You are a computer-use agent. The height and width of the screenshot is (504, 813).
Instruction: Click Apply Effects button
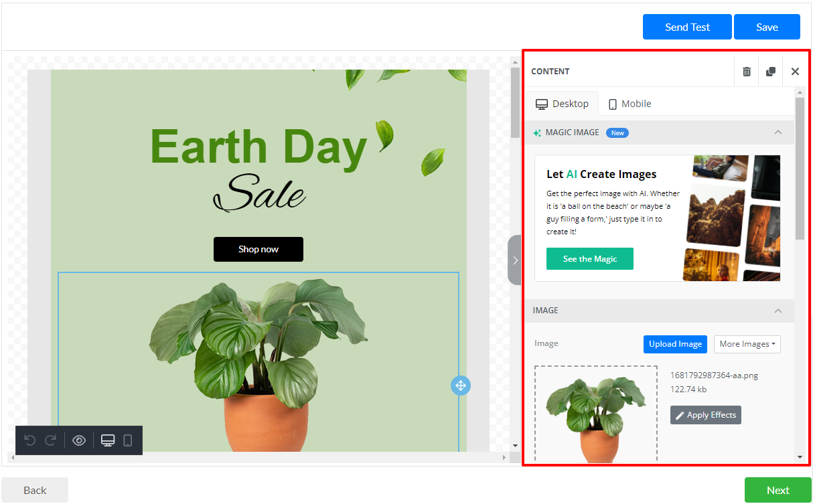tap(705, 415)
